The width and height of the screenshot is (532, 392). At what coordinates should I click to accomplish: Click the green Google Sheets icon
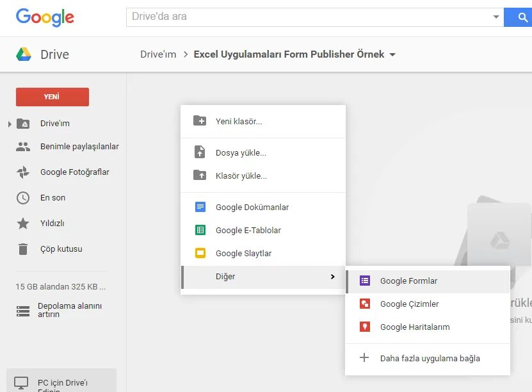[x=200, y=230]
